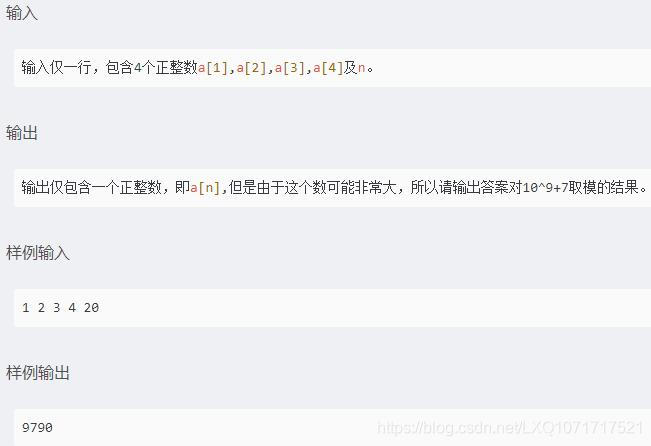
Task: Click the a[1] code token
Action: coord(213,68)
